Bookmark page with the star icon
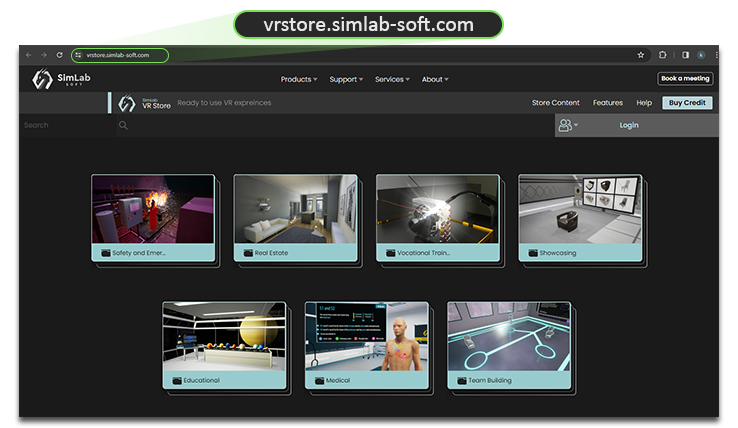 point(641,55)
